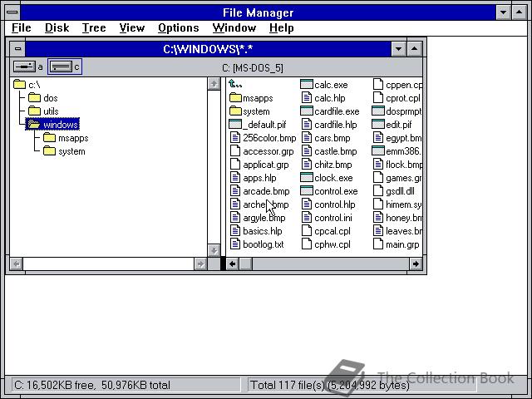Screen dimensions: 532x399
Task: Click tree pane scroll up arrow
Action: [x=214, y=83]
